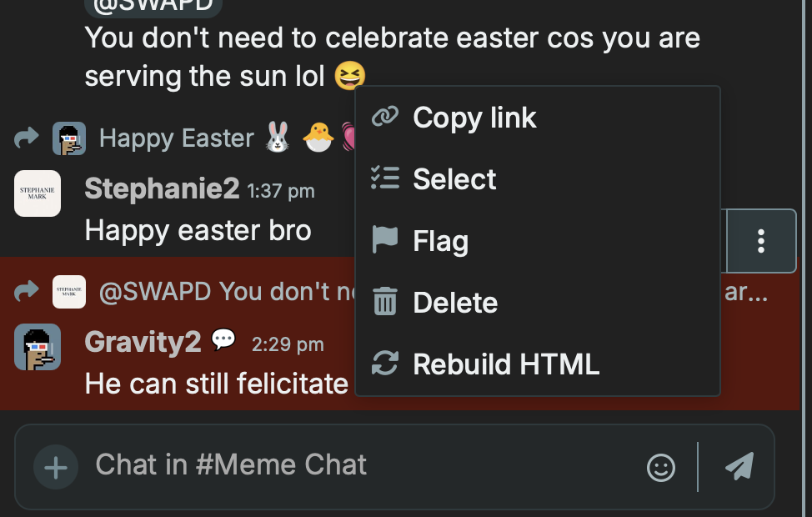Open Stephanie2's user profile name

click(162, 189)
